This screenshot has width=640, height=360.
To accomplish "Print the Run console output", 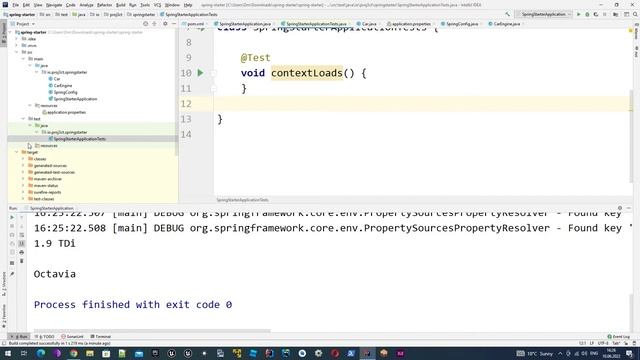I will coord(22,252).
